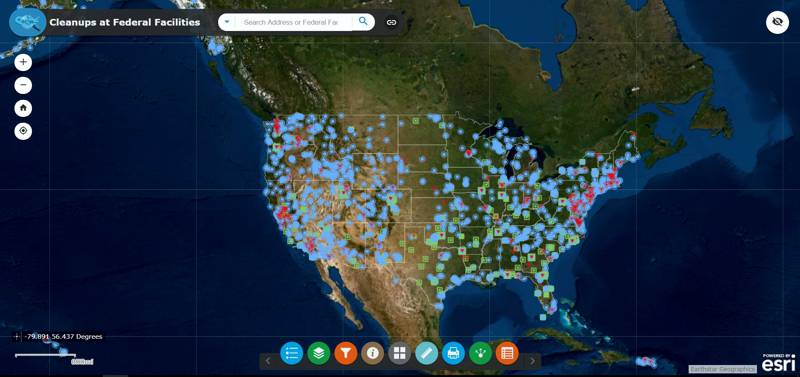
Task: Expand widget bar with right chevron
Action: coord(532,361)
